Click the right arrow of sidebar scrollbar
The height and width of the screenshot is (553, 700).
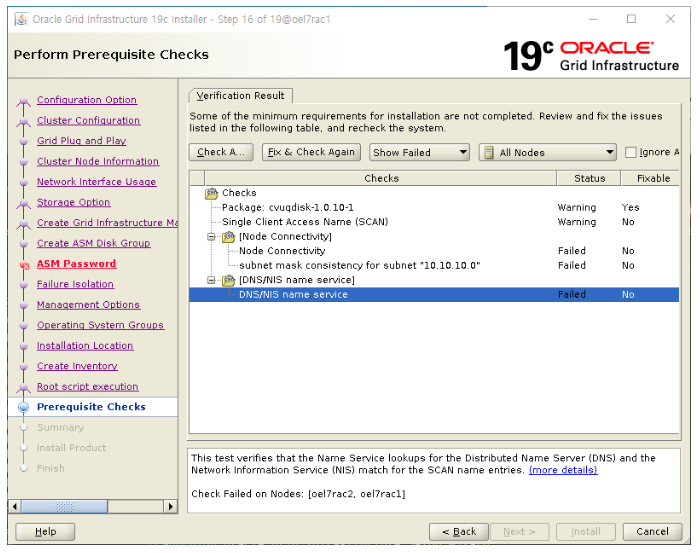(x=171, y=507)
